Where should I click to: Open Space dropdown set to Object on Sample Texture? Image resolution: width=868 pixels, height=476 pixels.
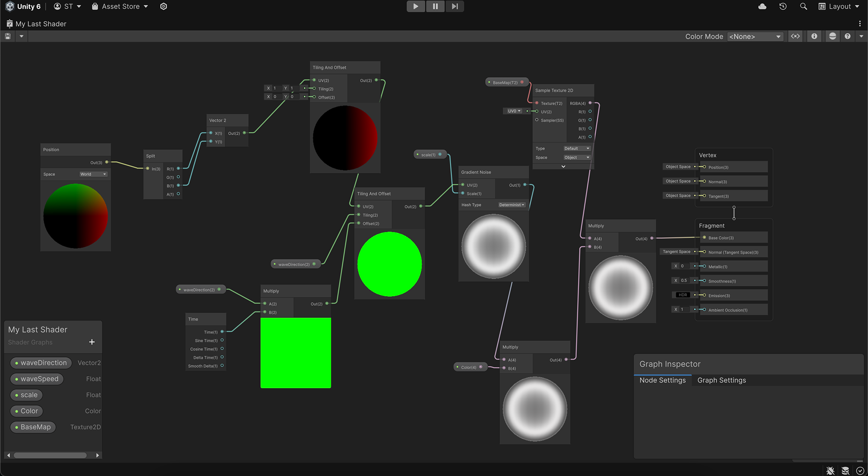click(577, 157)
